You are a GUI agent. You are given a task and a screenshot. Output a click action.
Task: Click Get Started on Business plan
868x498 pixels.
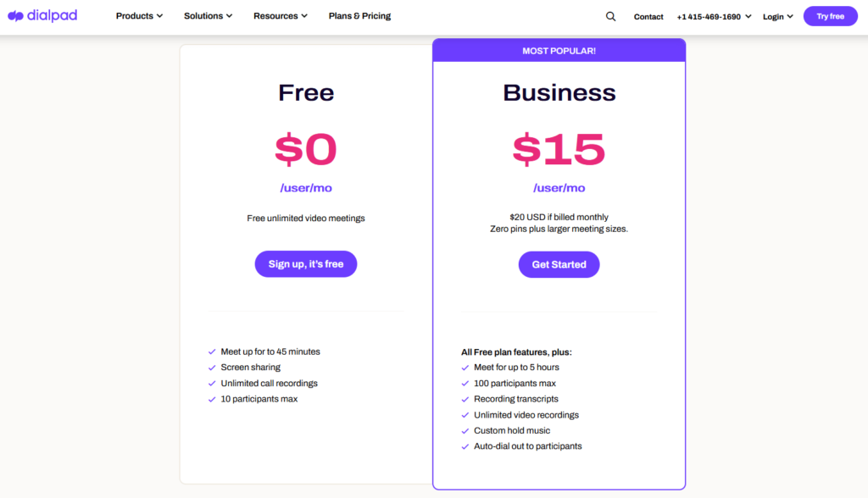[x=559, y=264]
